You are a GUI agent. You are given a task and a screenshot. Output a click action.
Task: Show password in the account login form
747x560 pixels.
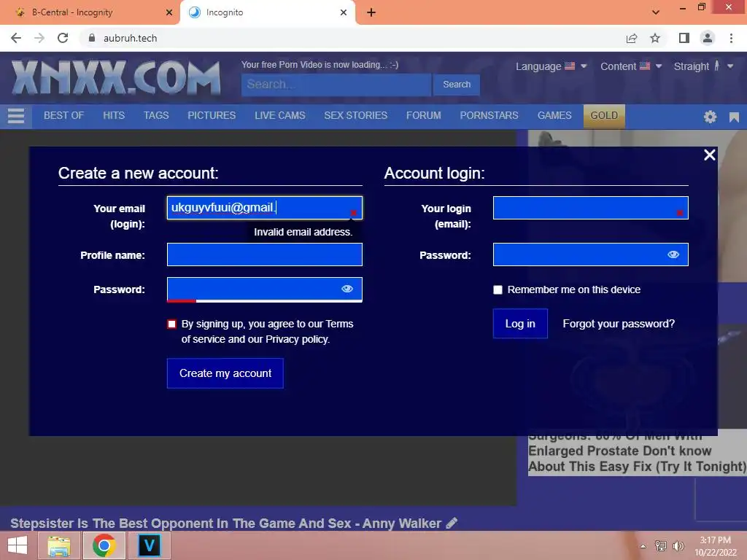click(673, 254)
